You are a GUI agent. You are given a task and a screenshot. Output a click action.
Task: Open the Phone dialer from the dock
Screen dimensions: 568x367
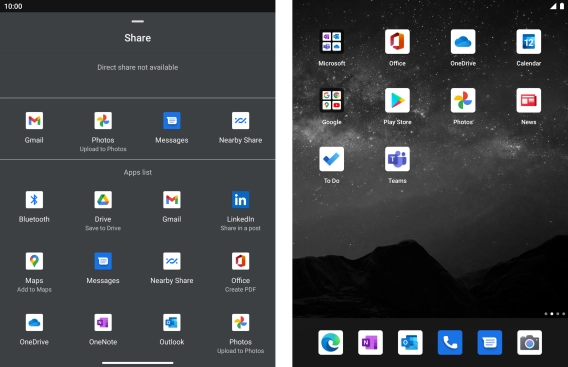point(450,342)
